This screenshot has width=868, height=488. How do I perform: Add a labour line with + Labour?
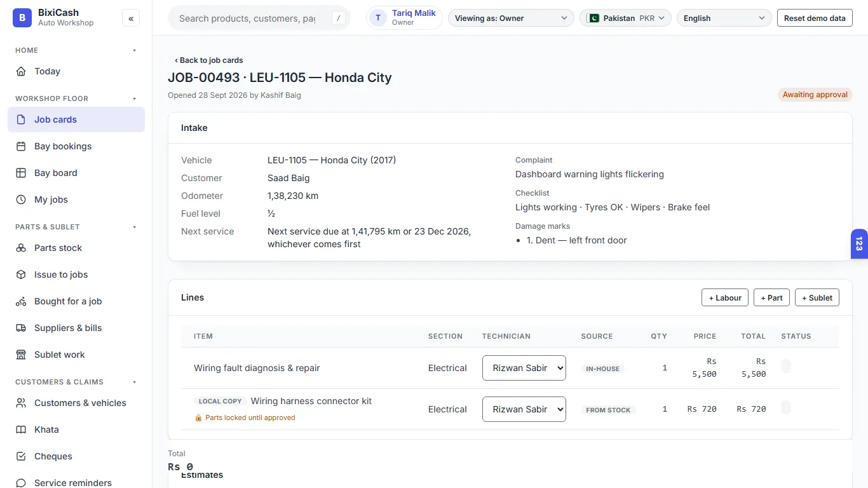pyautogui.click(x=725, y=297)
